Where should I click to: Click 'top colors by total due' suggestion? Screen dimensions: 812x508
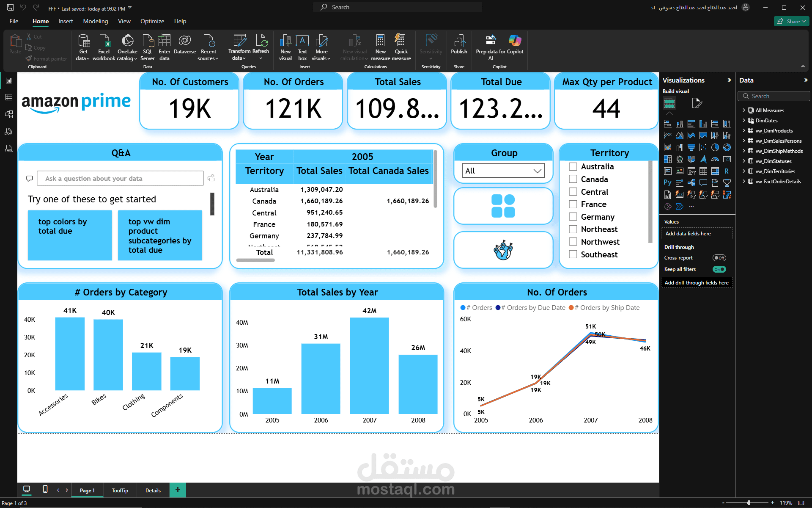point(70,235)
